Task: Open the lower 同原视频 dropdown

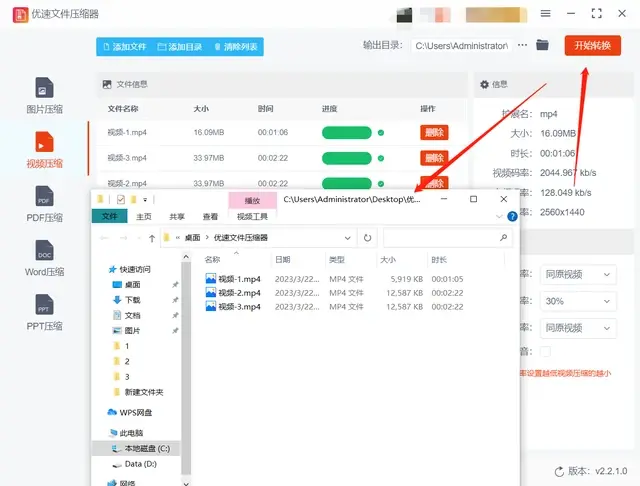Action: coord(578,328)
